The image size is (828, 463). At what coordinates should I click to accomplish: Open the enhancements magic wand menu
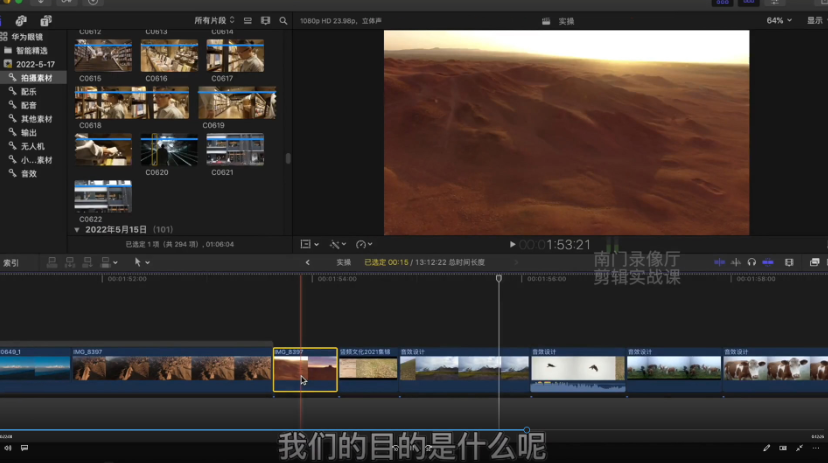[337, 244]
